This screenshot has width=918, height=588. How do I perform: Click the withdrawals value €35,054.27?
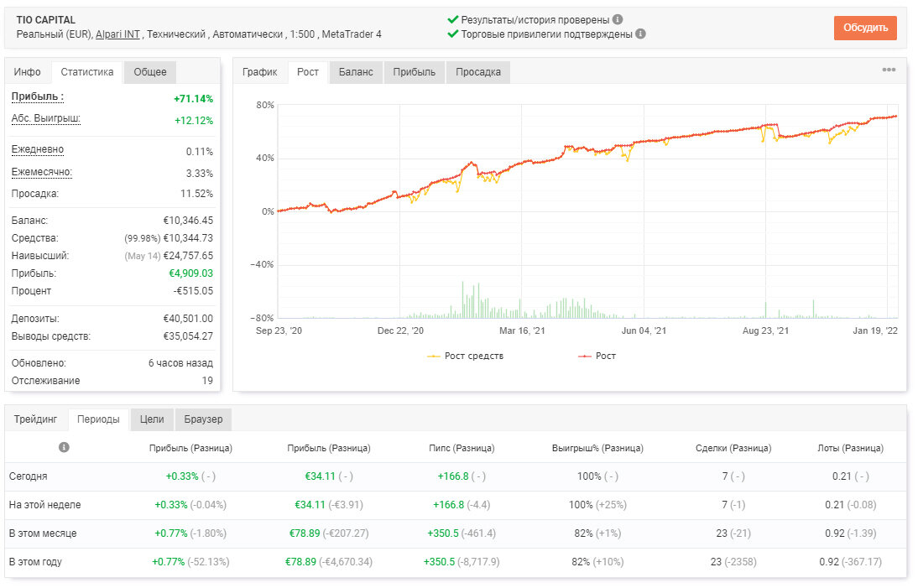click(x=188, y=336)
